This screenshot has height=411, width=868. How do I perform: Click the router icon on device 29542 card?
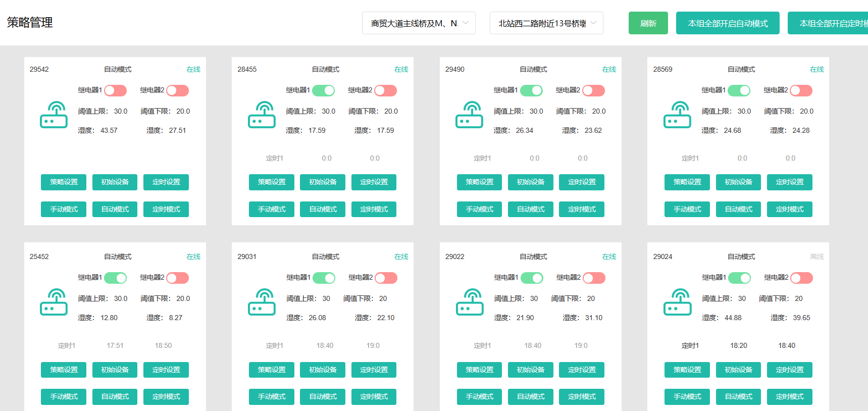pyautogui.click(x=54, y=115)
